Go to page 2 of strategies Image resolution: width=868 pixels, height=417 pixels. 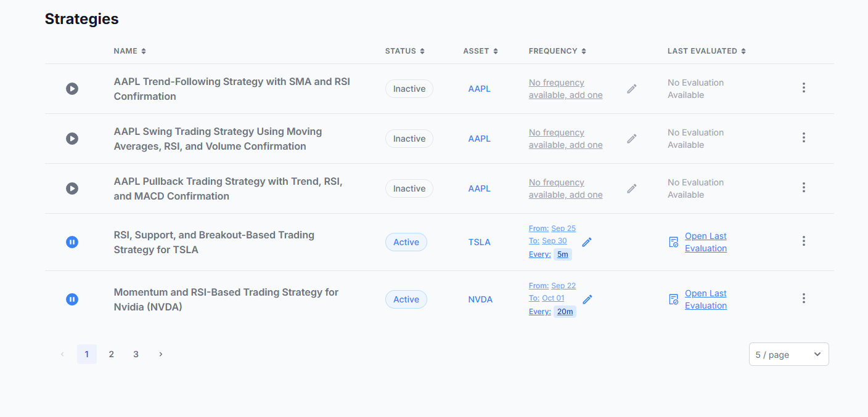coord(111,354)
